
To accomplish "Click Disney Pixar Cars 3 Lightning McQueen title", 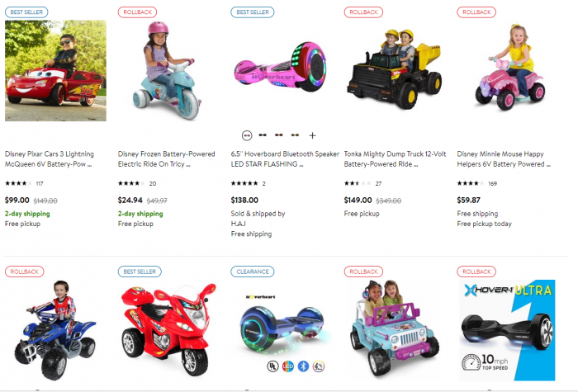I will 50,159.
